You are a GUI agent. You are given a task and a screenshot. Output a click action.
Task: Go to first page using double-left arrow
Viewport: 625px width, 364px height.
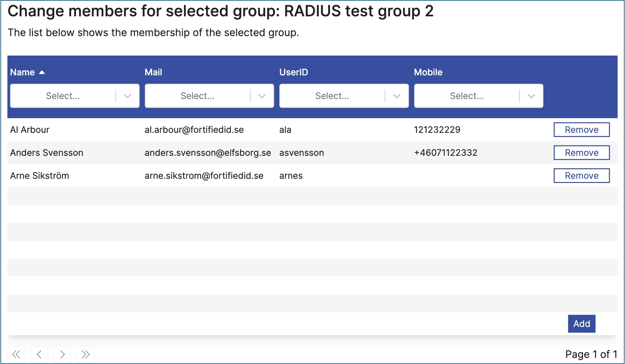click(x=16, y=354)
